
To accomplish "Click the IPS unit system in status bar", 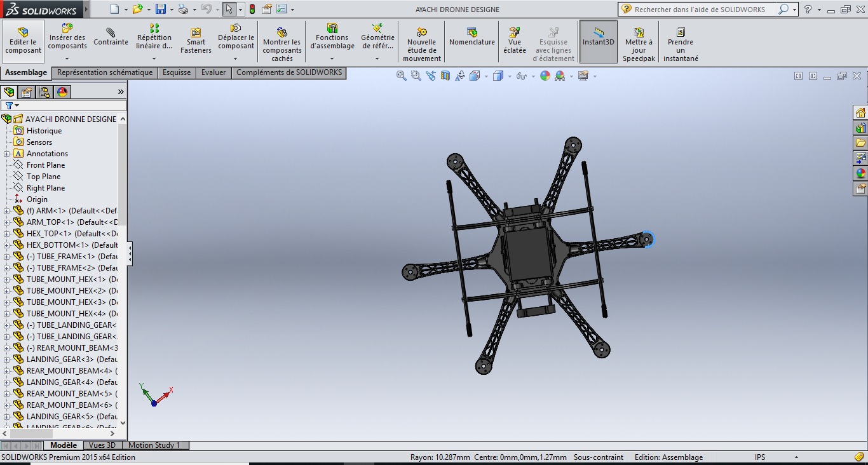I will [760, 457].
